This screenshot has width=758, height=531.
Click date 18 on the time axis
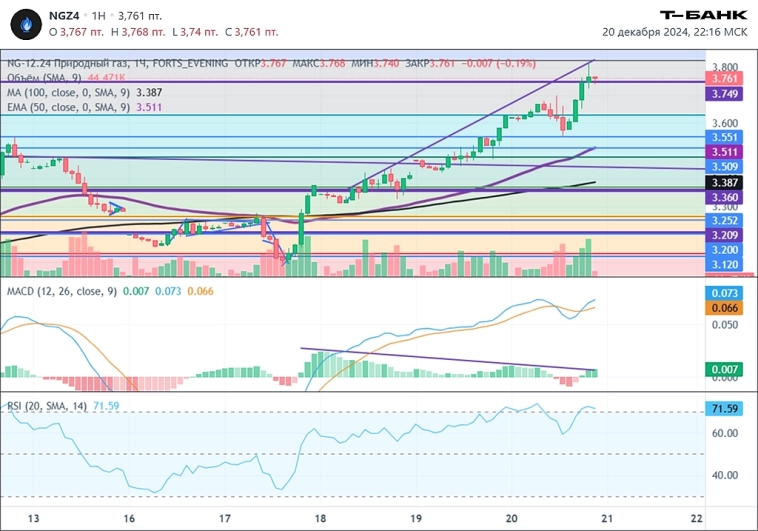click(x=320, y=519)
